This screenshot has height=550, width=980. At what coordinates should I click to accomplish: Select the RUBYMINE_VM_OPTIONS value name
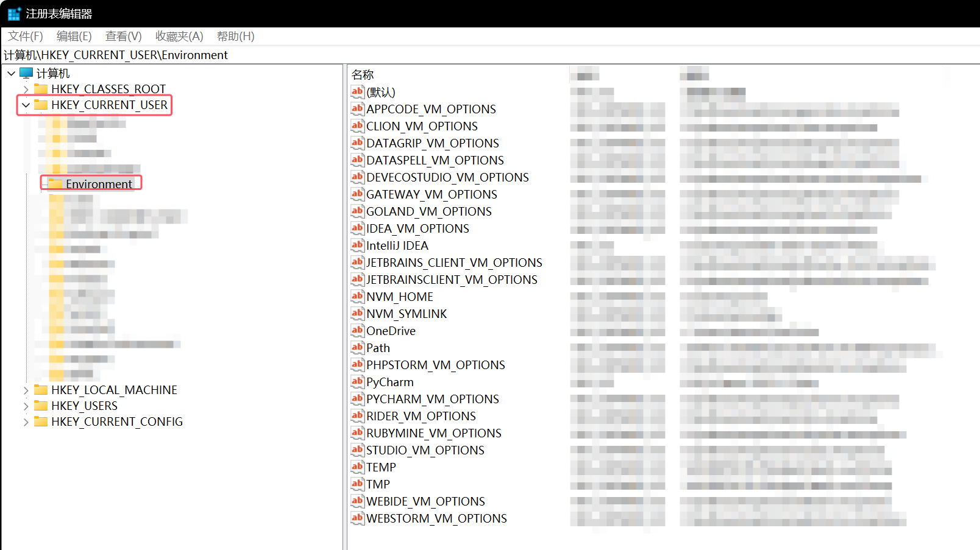click(x=434, y=433)
